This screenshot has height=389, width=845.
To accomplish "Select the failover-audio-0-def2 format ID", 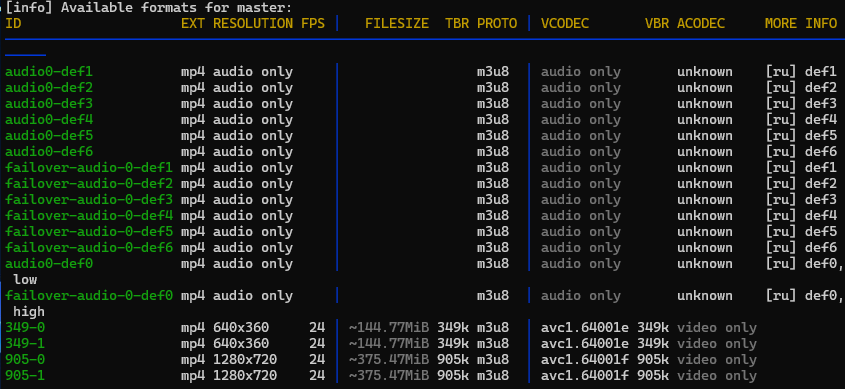I will pos(89,184).
